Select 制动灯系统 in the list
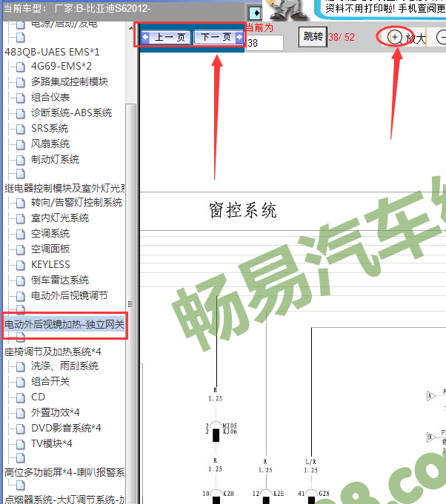 [55, 159]
